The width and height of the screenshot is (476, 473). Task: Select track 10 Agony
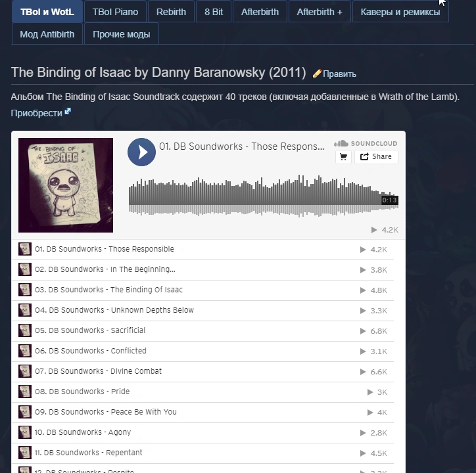coord(202,432)
